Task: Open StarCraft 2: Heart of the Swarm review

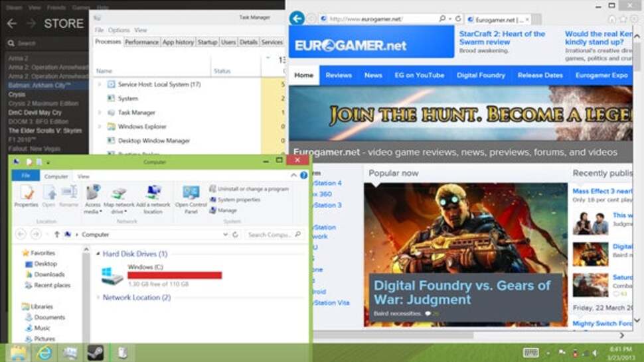Action: 502,38
